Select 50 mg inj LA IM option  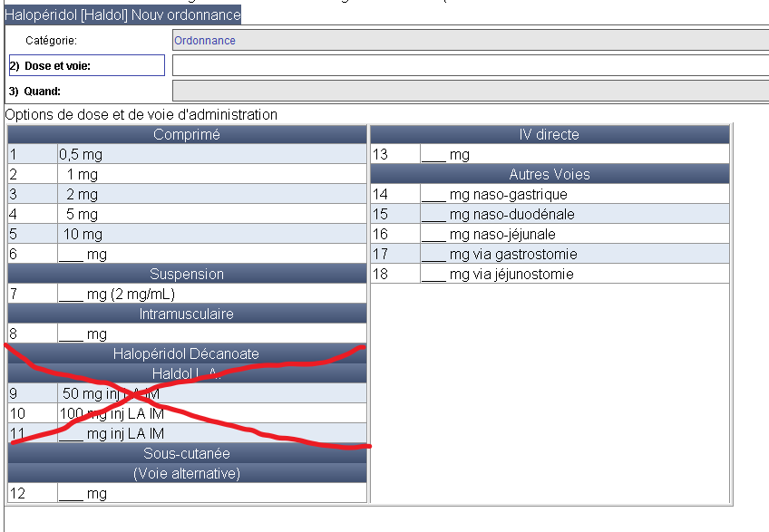[111, 393]
